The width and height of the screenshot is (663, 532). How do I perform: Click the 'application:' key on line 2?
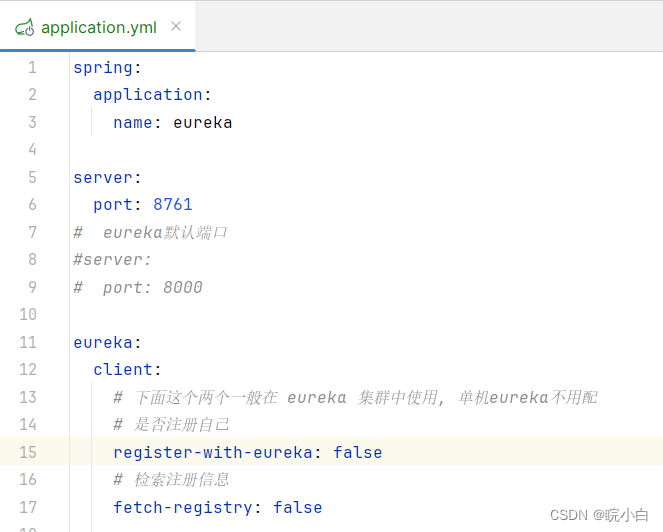[x=152, y=95]
